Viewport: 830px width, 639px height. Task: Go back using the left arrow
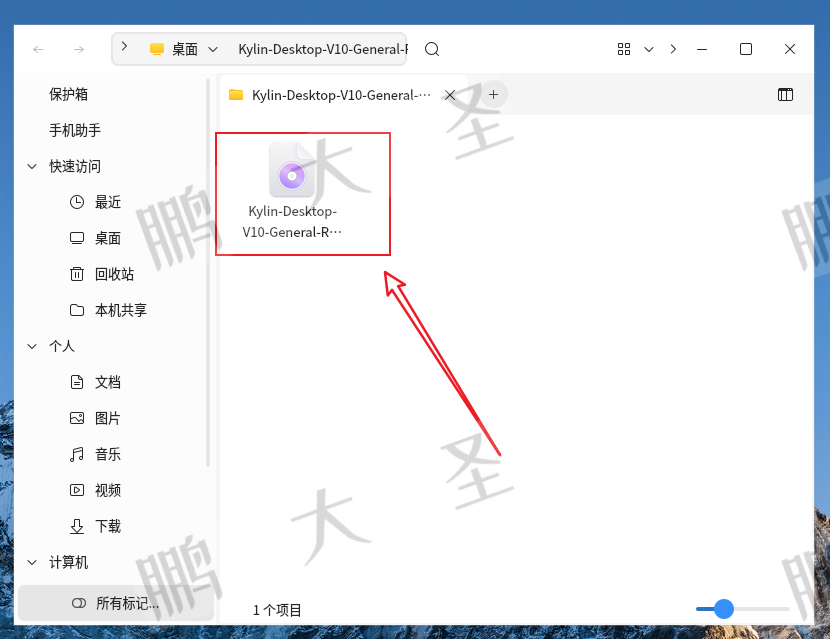[38, 49]
